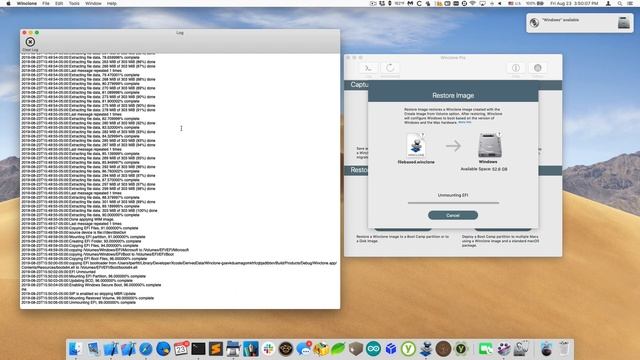Open Terminal from the Dock
The width and height of the screenshot is (640, 360).
point(198,349)
